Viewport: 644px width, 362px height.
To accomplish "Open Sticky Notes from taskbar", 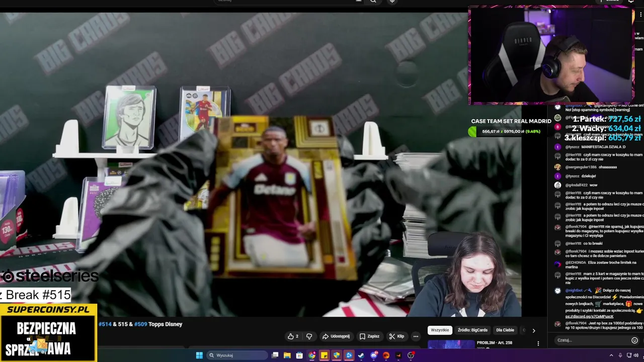I will (324, 355).
